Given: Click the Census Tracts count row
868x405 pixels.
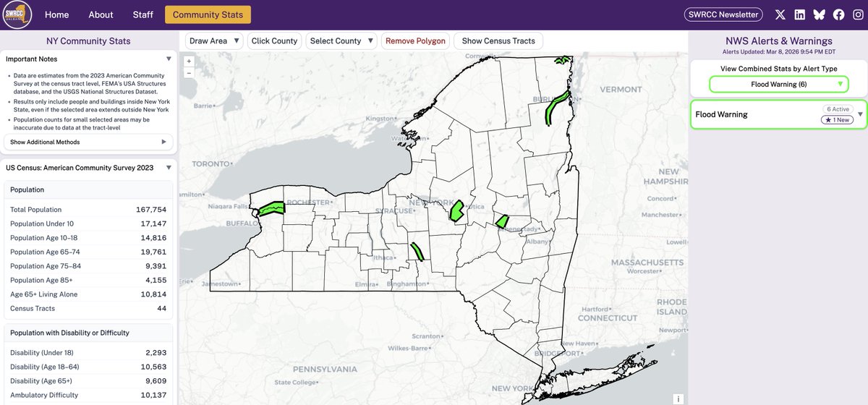Looking at the screenshot, I should pos(88,308).
